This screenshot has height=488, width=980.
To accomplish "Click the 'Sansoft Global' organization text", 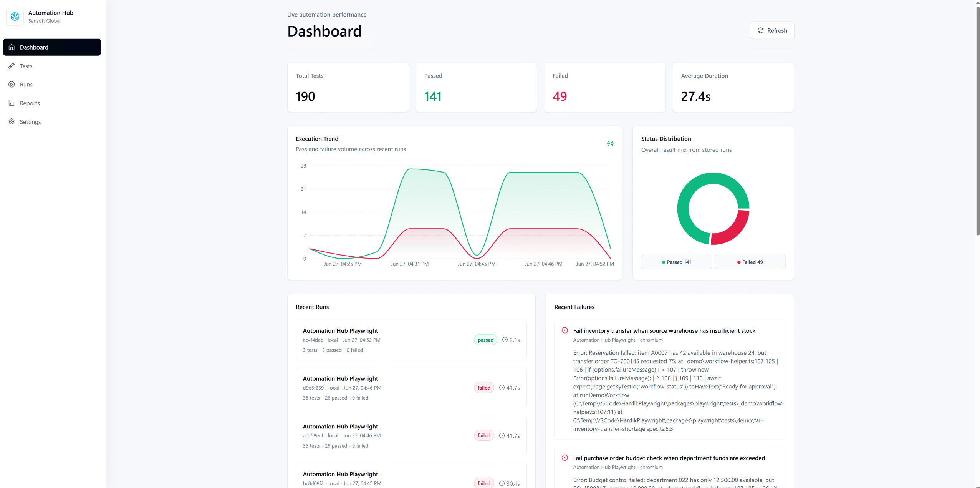I will point(44,21).
